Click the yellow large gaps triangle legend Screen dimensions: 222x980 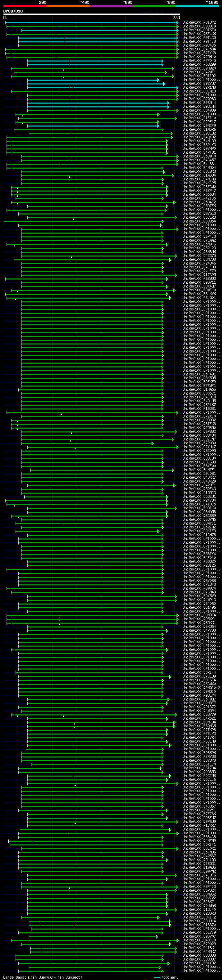[x=28, y=977]
